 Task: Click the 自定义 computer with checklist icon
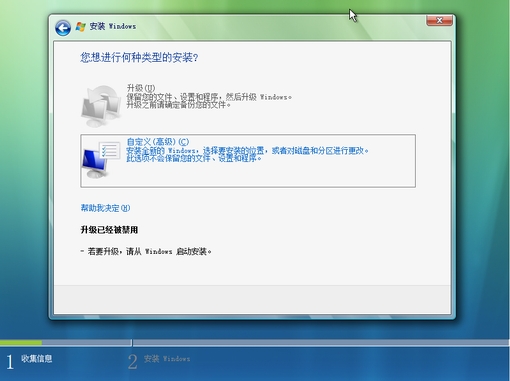pos(101,160)
